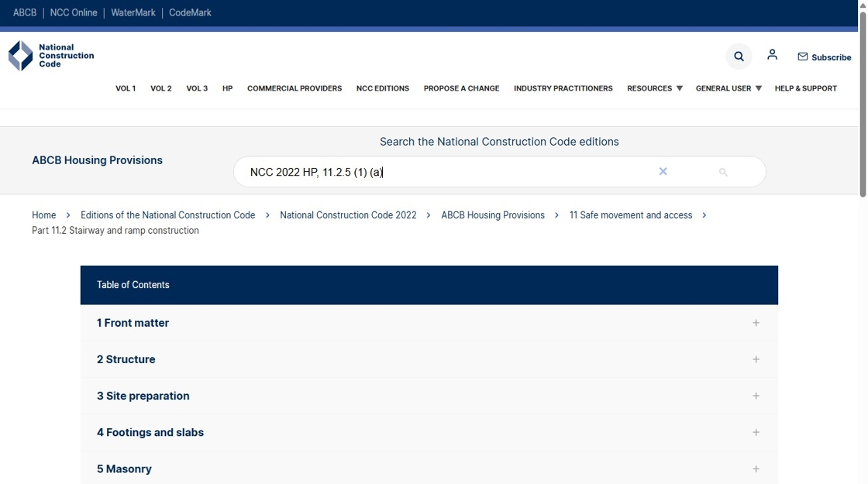Open the CodeMark top bar link
The width and height of the screenshot is (868, 484).
click(190, 12)
